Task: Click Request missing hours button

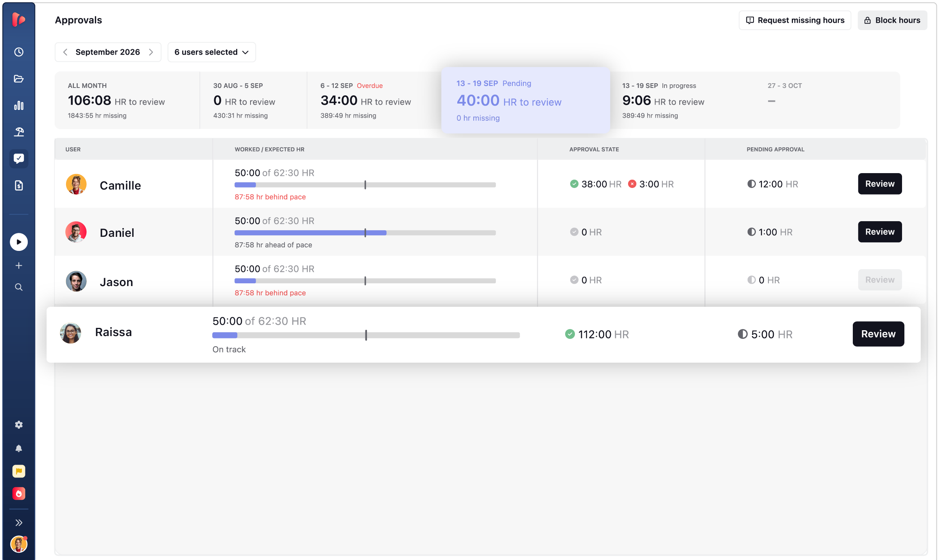Action: click(795, 20)
